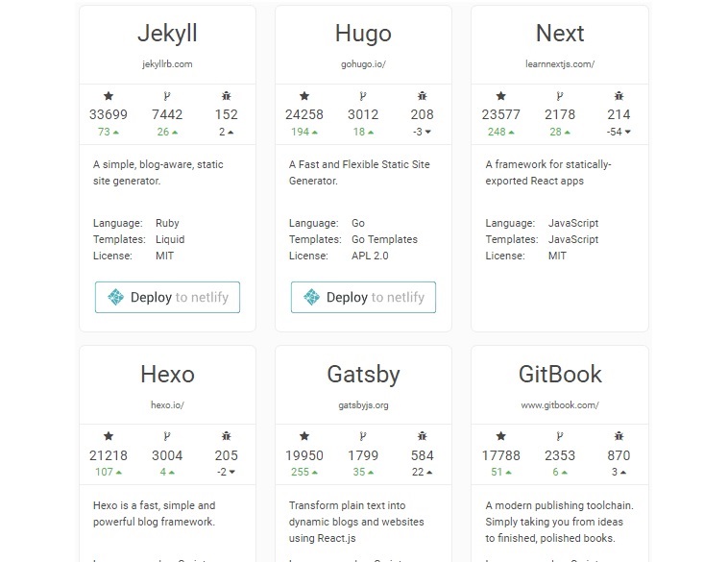The width and height of the screenshot is (728, 562).
Task: Click the Netlify diamond logo in Hugo deploy button
Action: (x=311, y=297)
